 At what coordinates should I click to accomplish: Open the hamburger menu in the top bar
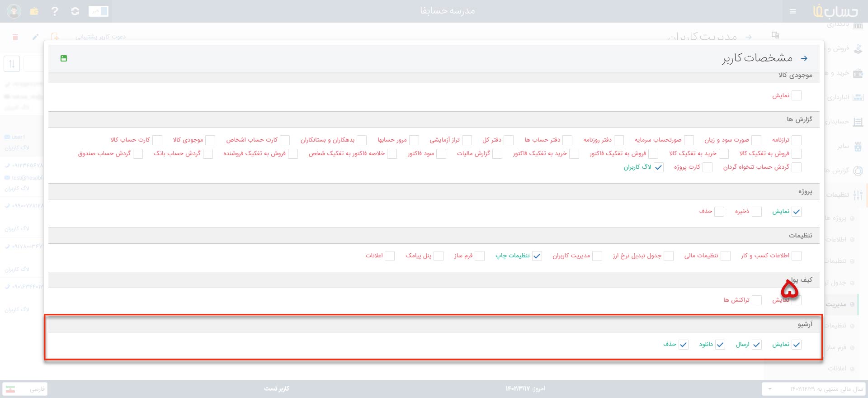(x=793, y=11)
